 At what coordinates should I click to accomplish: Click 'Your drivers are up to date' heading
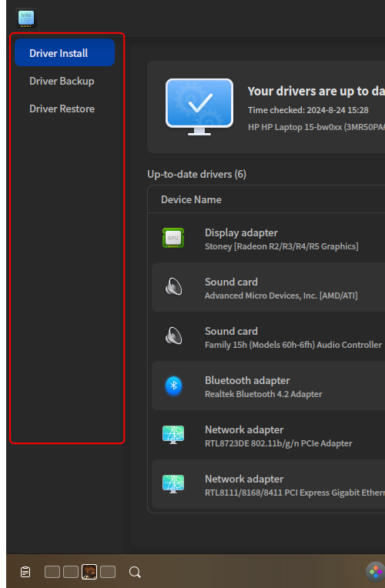pyautogui.click(x=316, y=91)
